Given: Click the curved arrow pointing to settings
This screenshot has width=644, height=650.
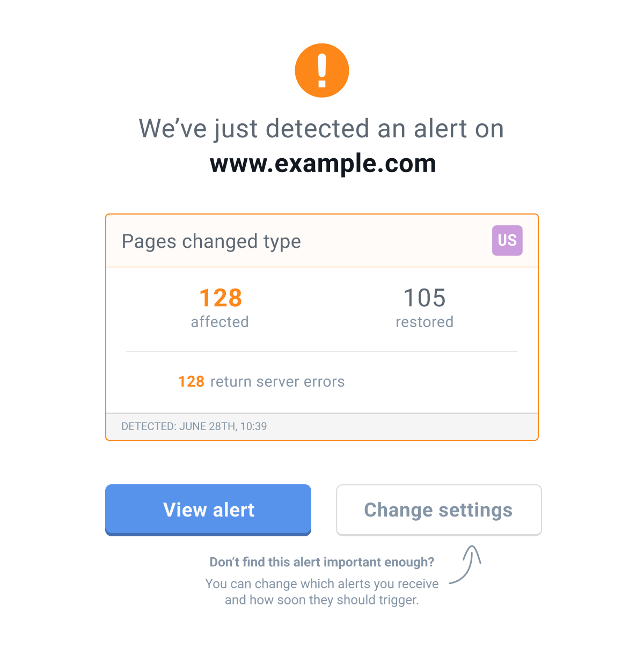Looking at the screenshot, I should click(465, 565).
